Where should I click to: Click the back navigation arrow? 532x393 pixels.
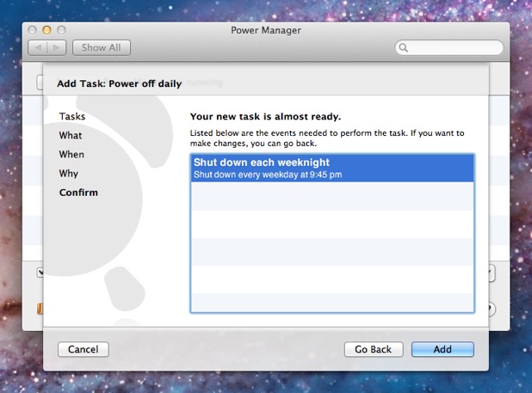(37, 48)
